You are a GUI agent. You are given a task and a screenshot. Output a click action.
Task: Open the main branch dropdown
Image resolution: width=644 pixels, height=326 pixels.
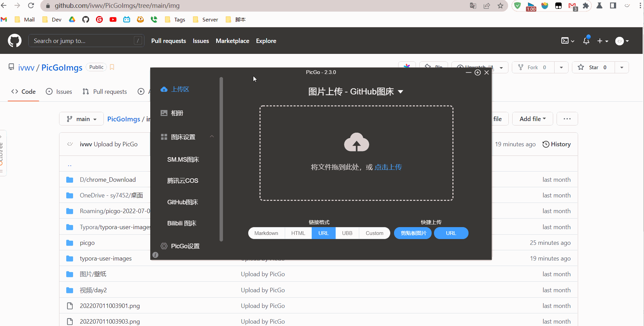[x=82, y=119]
